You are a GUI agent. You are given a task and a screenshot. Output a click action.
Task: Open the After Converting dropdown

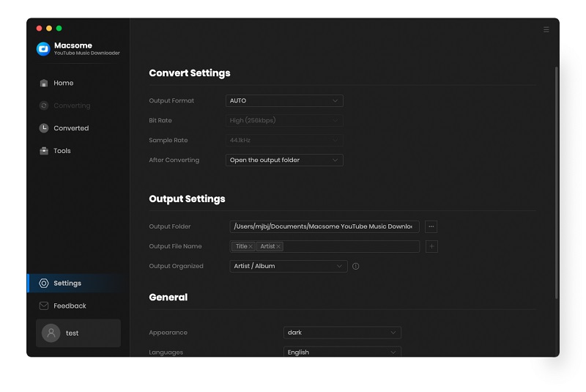(284, 160)
